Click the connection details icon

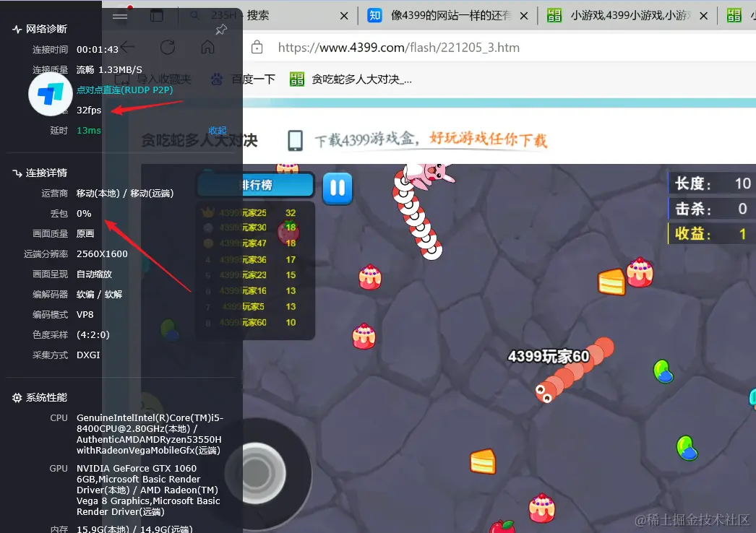coord(17,173)
